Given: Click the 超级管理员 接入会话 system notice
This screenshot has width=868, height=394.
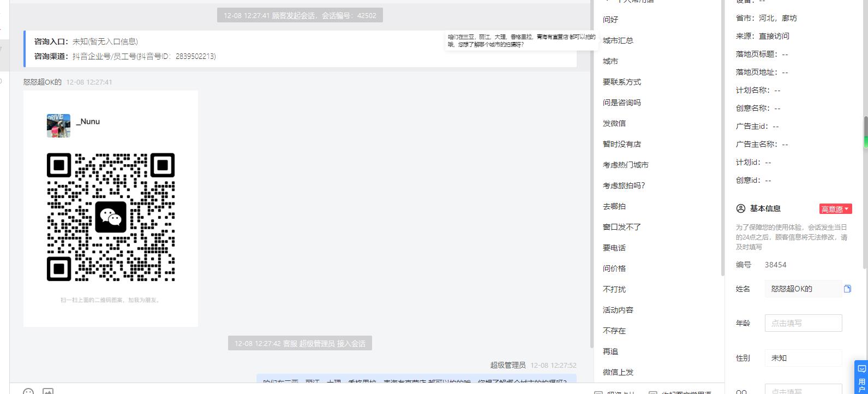Looking at the screenshot, I should (300, 343).
